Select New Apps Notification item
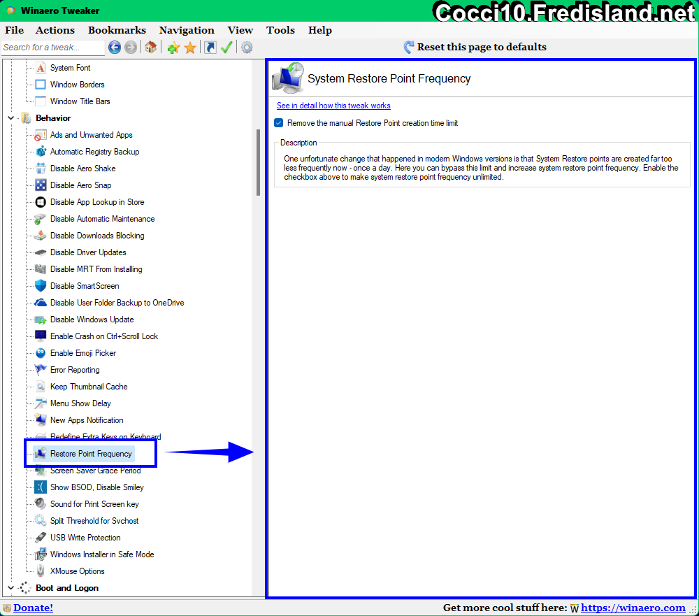 (87, 420)
